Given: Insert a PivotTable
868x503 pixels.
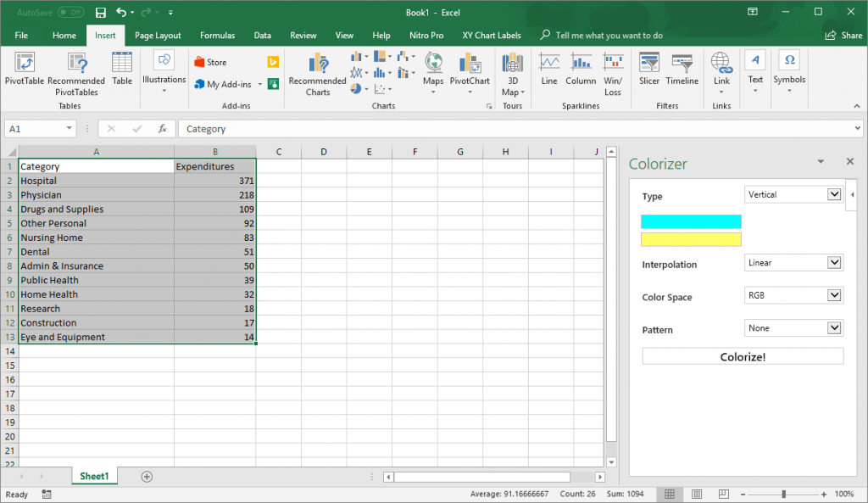Looking at the screenshot, I should point(25,72).
